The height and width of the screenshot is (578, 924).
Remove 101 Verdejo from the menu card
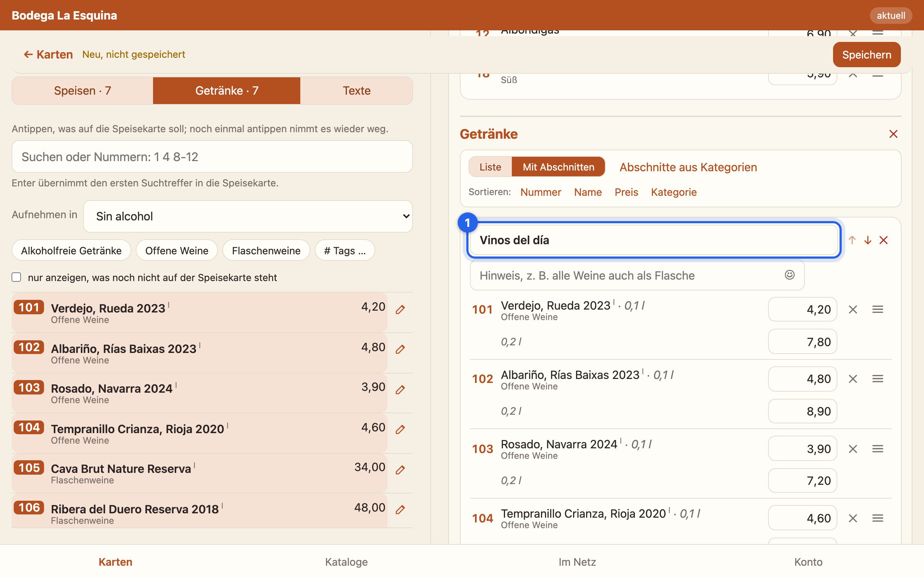[853, 309]
